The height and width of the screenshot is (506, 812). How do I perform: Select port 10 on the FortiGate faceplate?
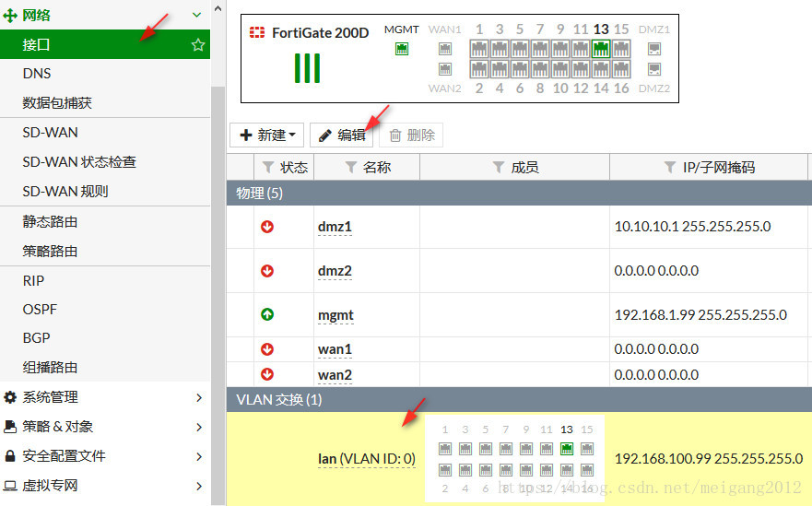coord(560,69)
